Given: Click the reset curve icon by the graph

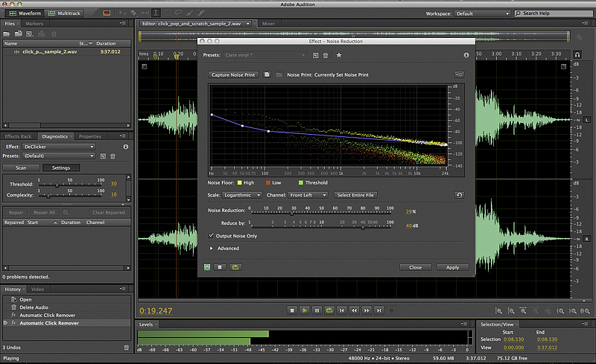Looking at the screenshot, I should (x=460, y=195).
